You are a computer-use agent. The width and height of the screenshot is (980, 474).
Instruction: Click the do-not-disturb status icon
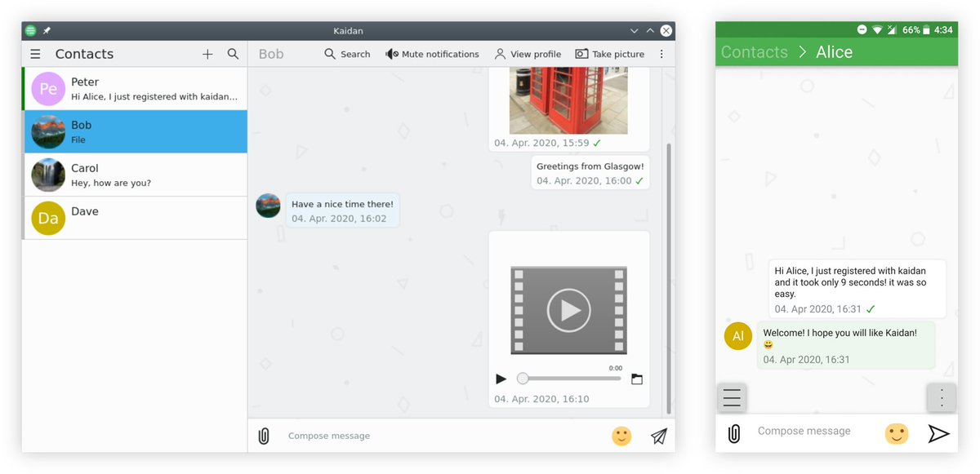[x=862, y=29]
